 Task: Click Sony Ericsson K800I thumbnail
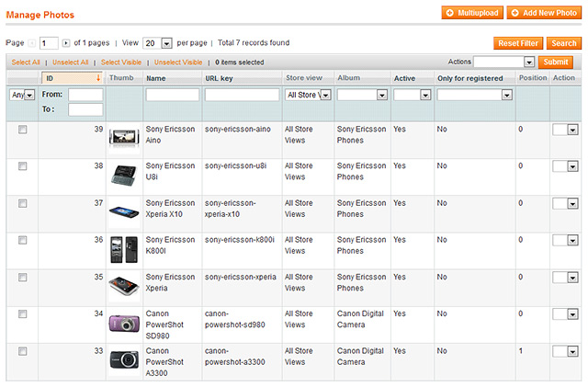pos(124,249)
